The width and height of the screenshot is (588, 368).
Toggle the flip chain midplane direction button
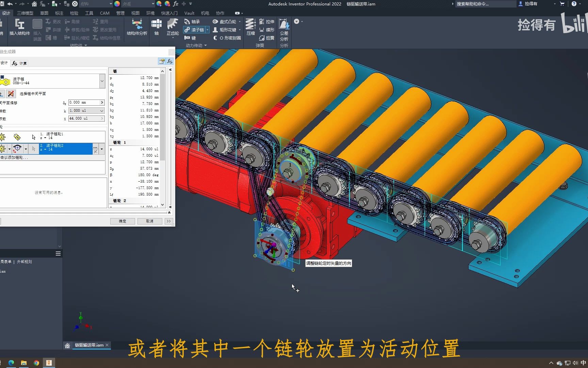(x=11, y=94)
